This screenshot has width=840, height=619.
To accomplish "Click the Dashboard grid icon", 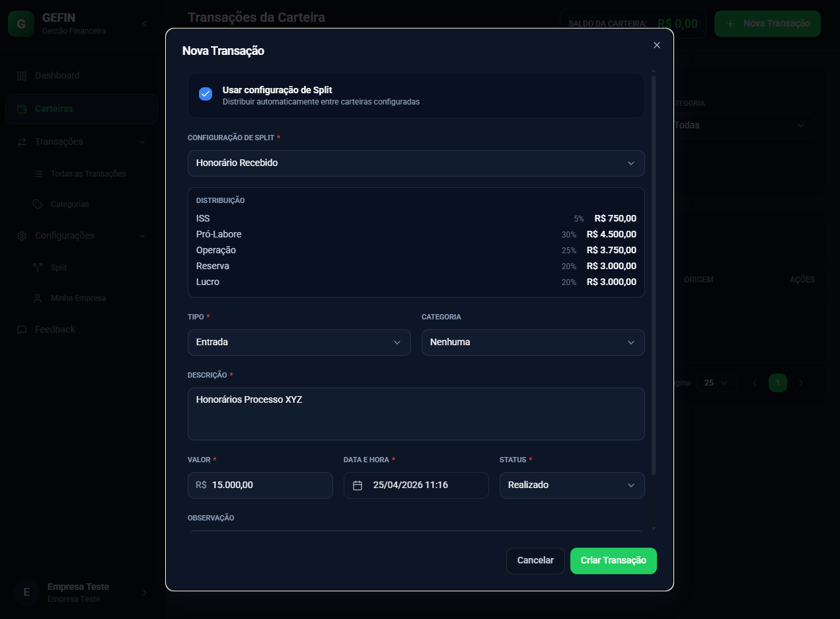I will tap(22, 76).
